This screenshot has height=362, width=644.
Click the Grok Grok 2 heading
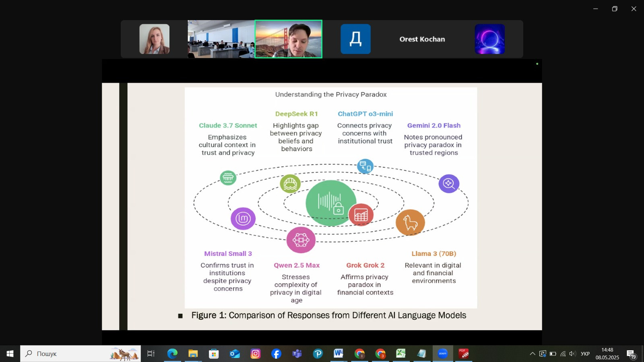[x=365, y=265]
